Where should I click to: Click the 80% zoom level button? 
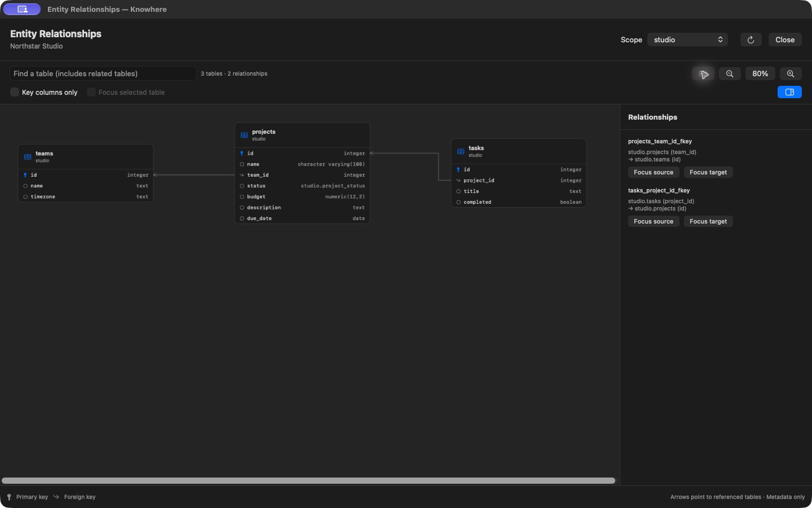pos(760,74)
